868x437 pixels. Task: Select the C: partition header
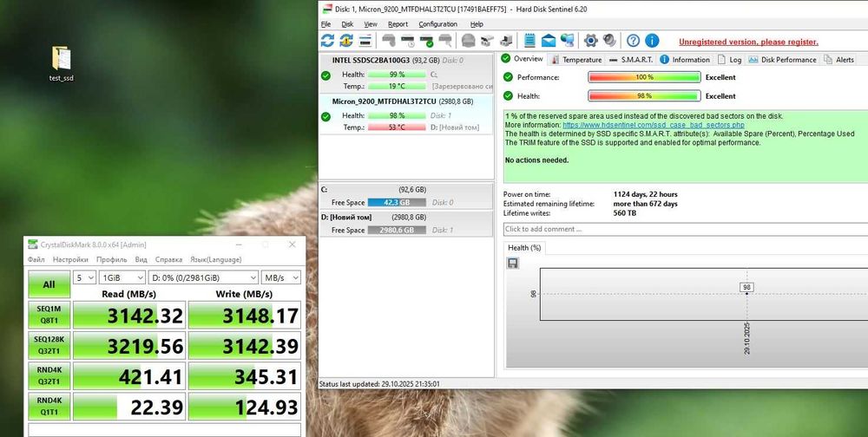(x=405, y=189)
